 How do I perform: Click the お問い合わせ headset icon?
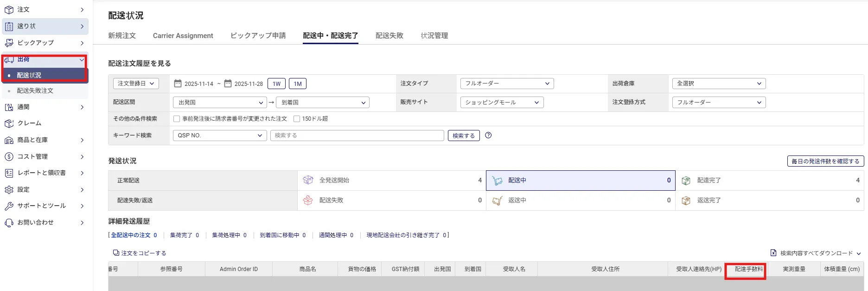pos(9,223)
